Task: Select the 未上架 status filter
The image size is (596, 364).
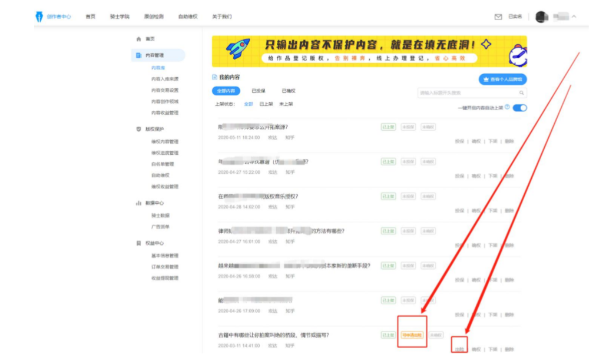Action: pos(286,104)
